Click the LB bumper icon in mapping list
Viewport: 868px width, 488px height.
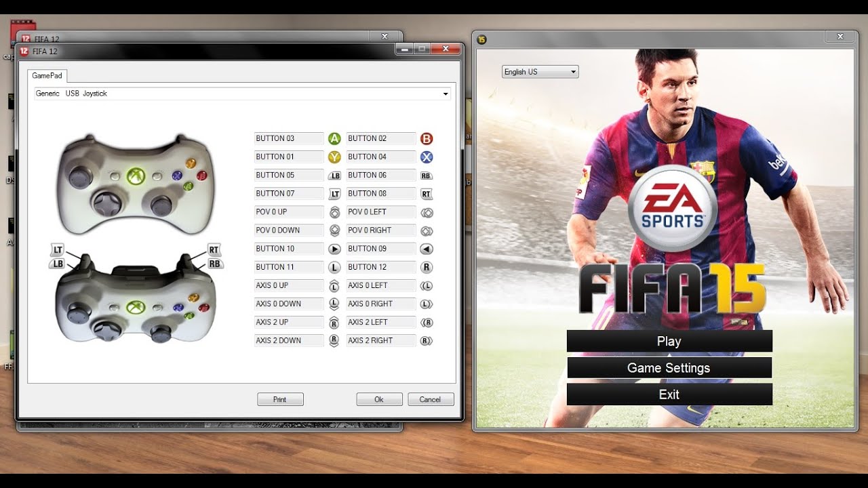click(x=334, y=176)
